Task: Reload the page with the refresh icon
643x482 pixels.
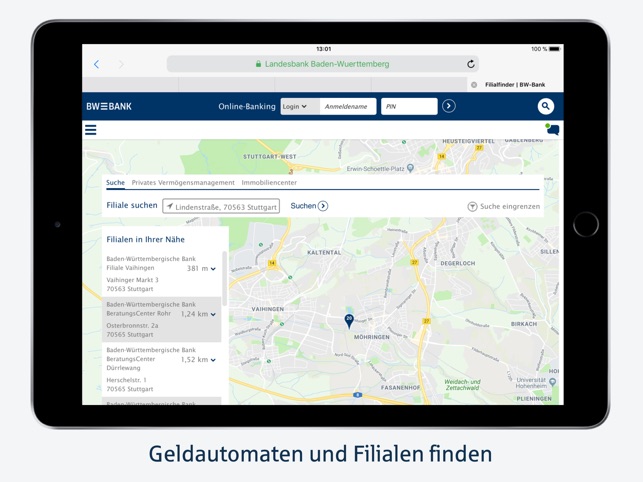Action: tap(471, 64)
